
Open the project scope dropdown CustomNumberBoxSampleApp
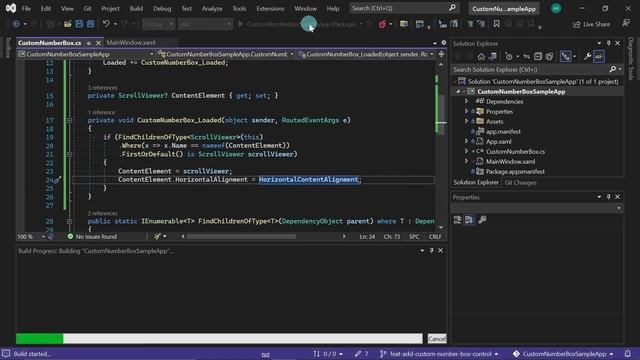click(x=86, y=54)
